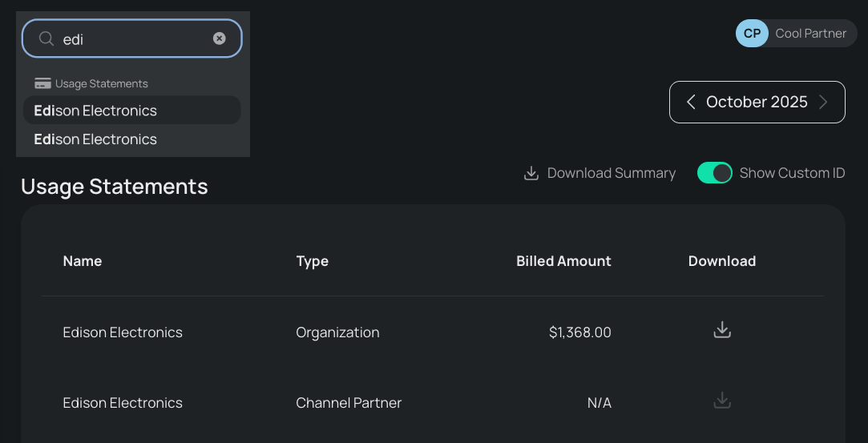Go to previous month using the left chevron

pyautogui.click(x=690, y=102)
